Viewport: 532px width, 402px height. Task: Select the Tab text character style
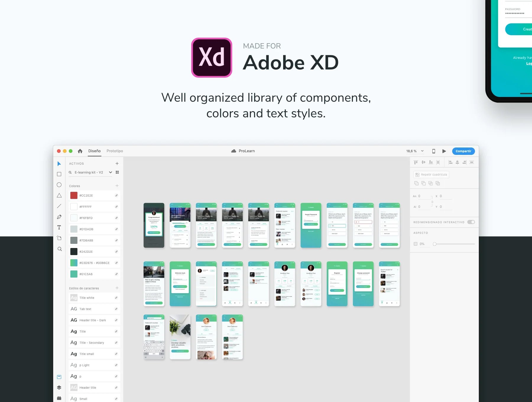pos(95,309)
